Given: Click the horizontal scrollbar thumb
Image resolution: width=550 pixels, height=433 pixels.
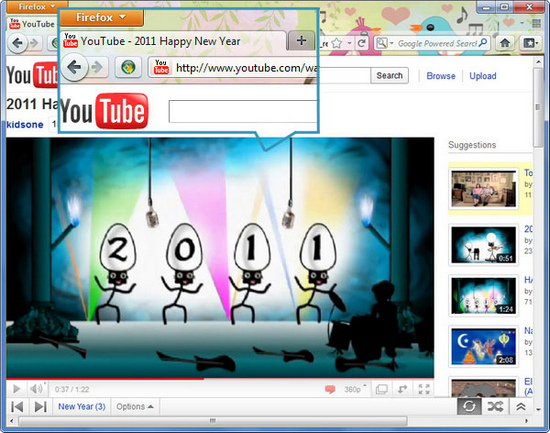Looking at the screenshot, I should coord(213,420).
